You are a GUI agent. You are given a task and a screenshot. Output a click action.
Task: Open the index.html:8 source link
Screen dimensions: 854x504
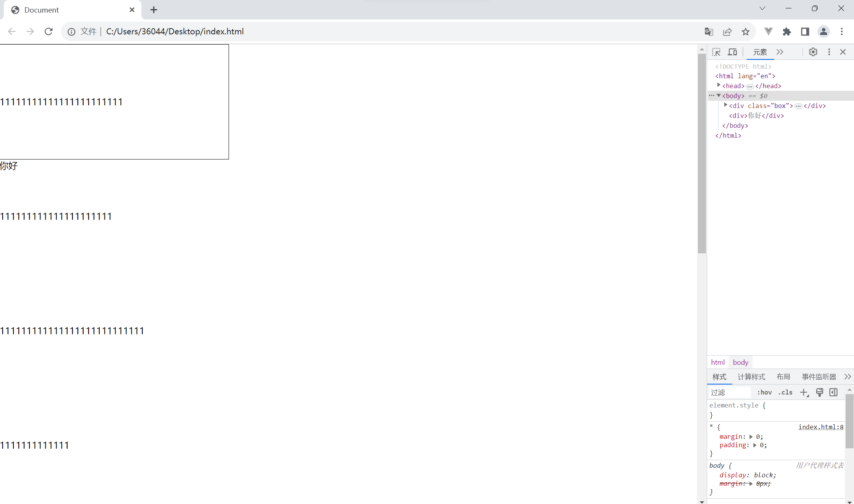(x=821, y=427)
